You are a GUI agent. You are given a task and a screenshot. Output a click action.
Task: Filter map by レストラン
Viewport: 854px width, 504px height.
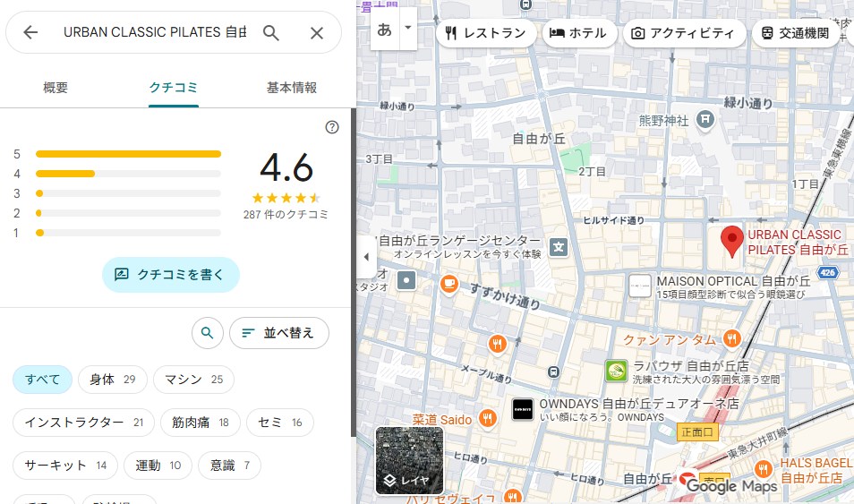pyautogui.click(x=486, y=34)
